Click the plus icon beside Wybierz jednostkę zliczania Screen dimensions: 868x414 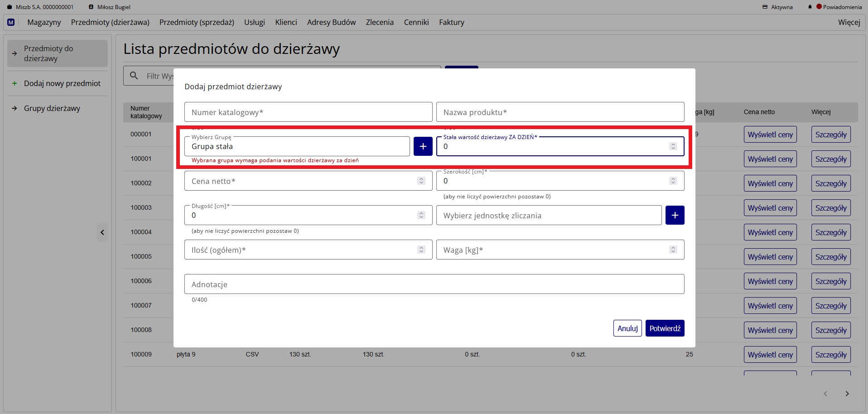[x=675, y=215]
